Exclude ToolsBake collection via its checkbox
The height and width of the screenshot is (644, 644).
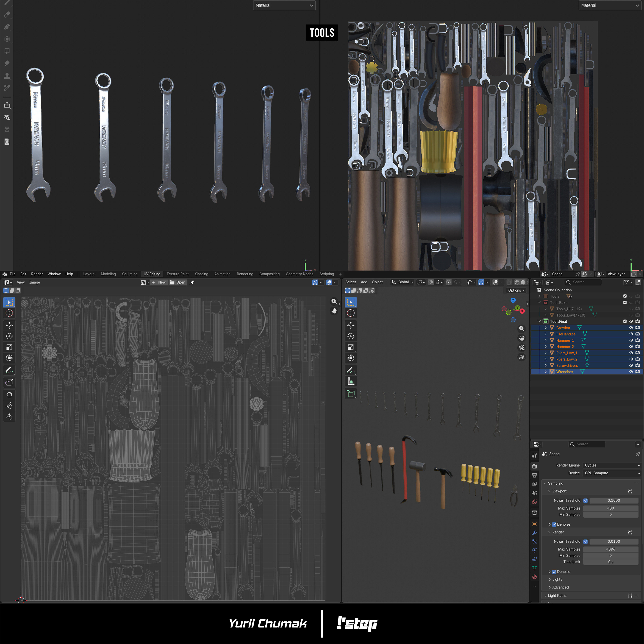[625, 303]
